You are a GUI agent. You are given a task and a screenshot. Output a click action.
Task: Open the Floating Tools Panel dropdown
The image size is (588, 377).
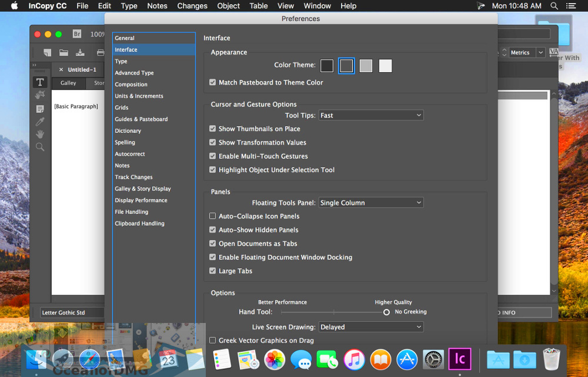371,202
